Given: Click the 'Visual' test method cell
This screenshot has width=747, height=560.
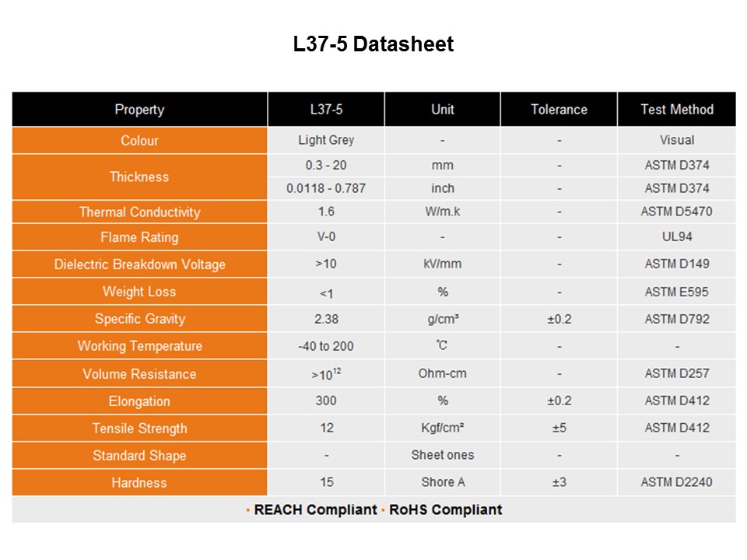Looking at the screenshot, I should pyautogui.click(x=677, y=140).
